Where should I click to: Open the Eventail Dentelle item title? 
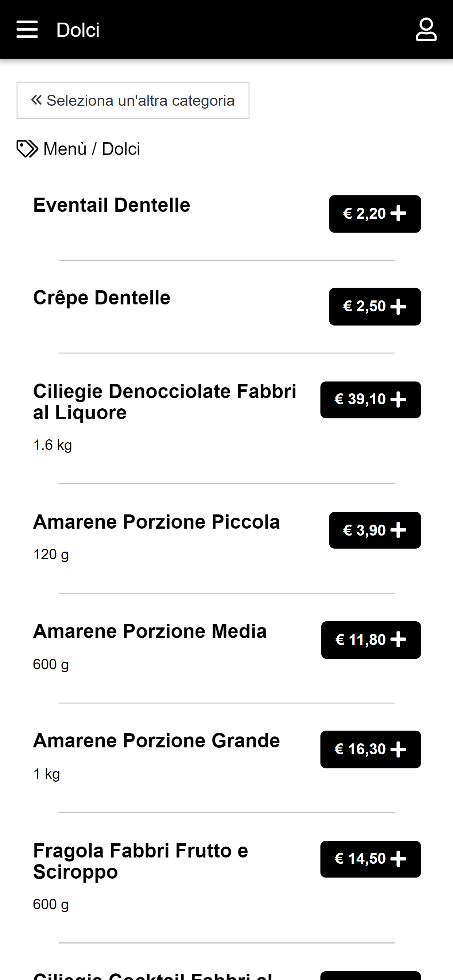coord(112,205)
